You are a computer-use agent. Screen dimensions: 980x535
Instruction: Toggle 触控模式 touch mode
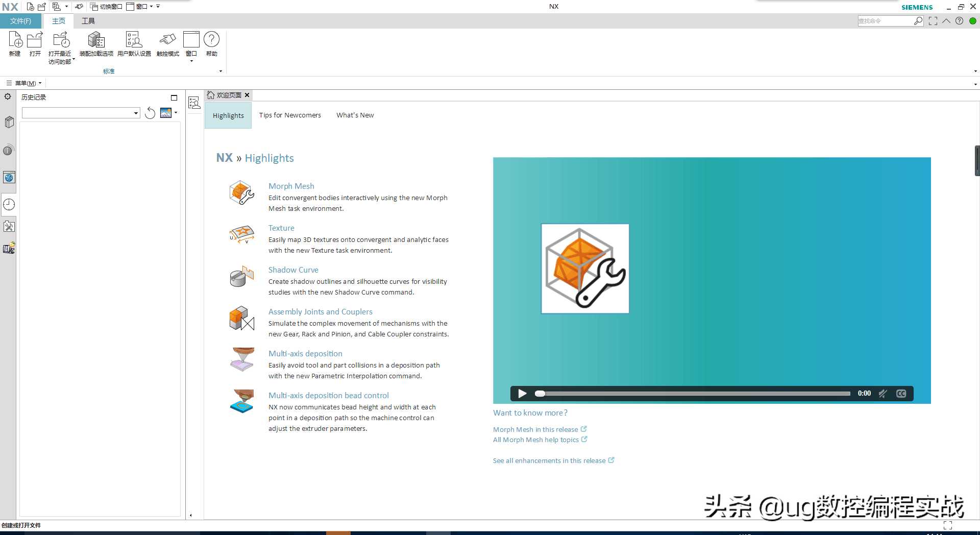tap(167, 44)
